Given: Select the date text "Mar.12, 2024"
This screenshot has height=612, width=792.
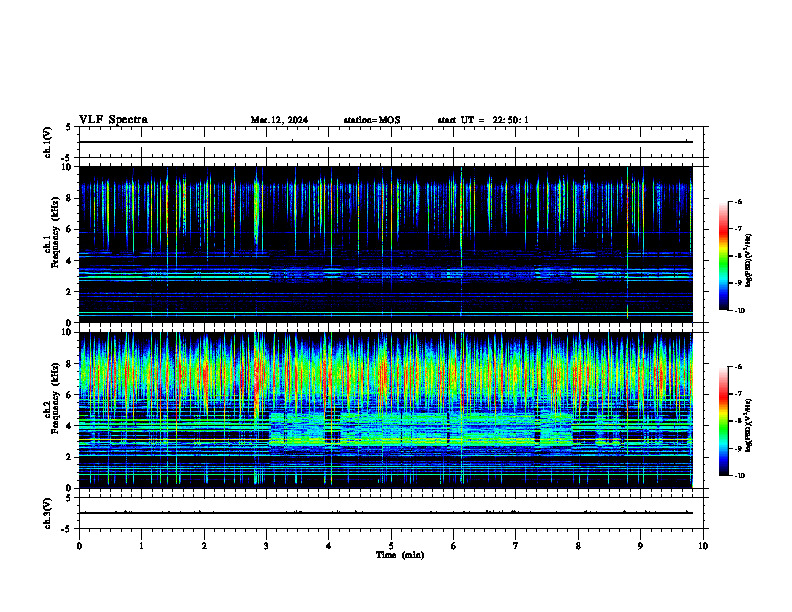Looking at the screenshot, I should coord(279,120).
